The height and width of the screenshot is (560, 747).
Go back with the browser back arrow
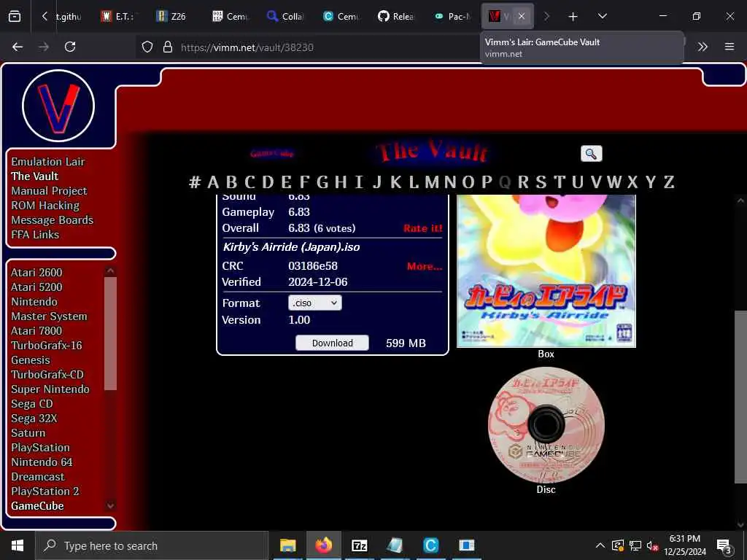18,47
